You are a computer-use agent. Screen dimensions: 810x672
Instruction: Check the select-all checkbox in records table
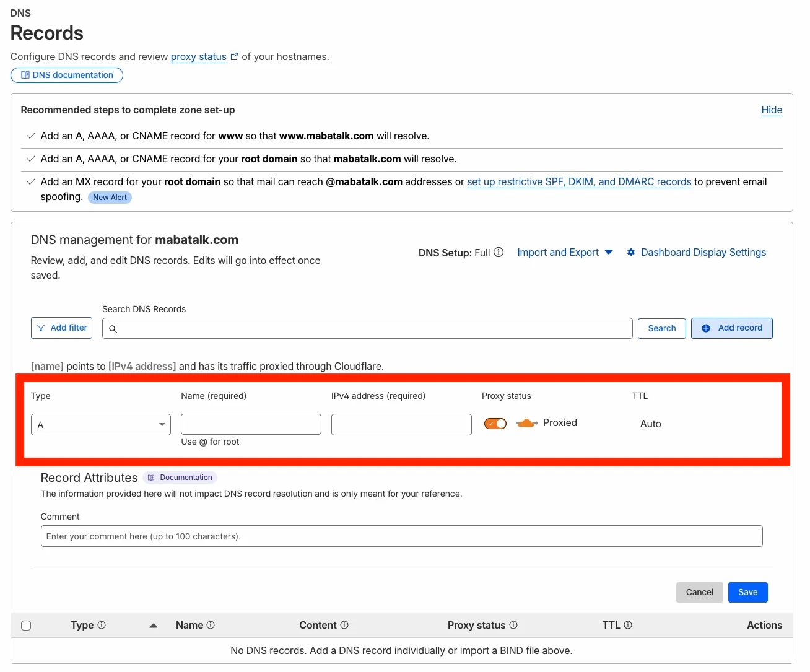pos(26,625)
